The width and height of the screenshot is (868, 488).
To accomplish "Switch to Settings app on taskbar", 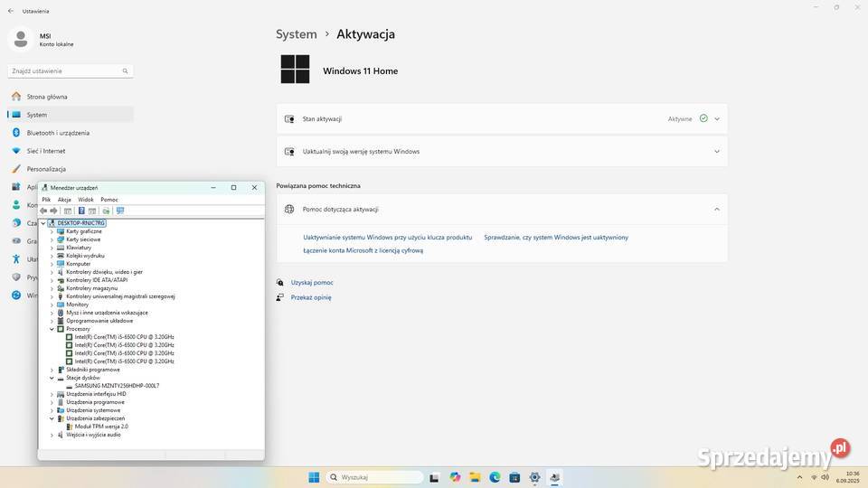I will [534, 477].
